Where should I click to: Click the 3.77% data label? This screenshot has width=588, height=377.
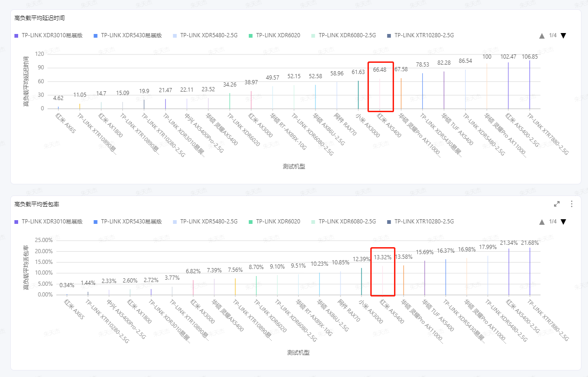(172, 278)
